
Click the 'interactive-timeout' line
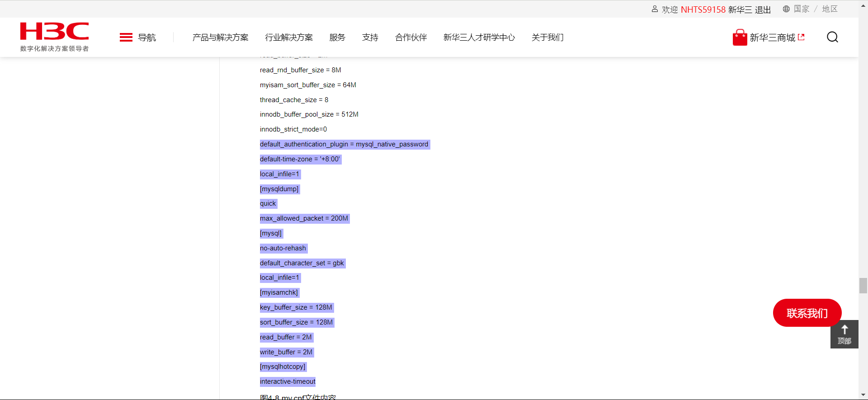[288, 381]
